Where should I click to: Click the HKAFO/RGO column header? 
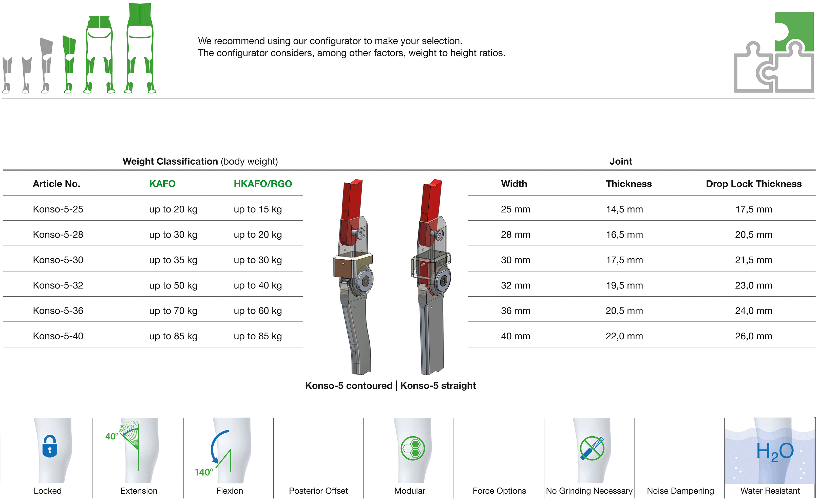263,184
